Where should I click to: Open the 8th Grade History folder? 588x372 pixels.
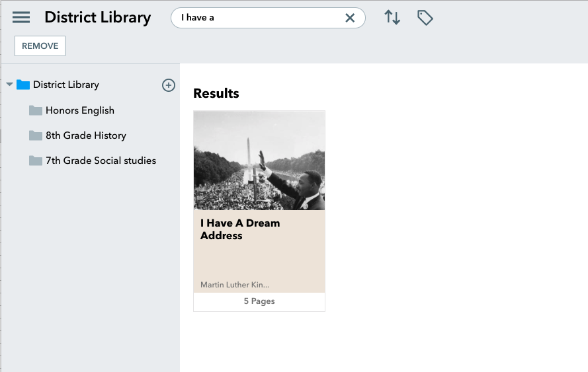click(86, 135)
